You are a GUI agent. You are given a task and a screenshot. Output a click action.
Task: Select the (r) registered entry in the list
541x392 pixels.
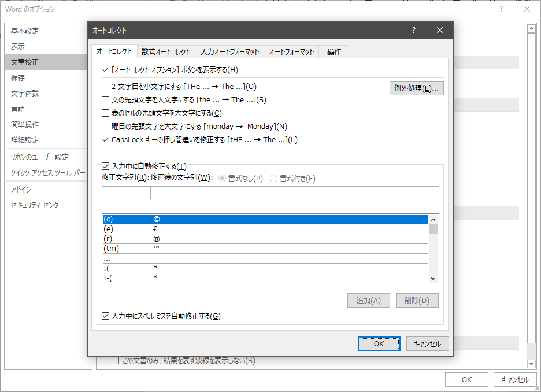(x=265, y=239)
